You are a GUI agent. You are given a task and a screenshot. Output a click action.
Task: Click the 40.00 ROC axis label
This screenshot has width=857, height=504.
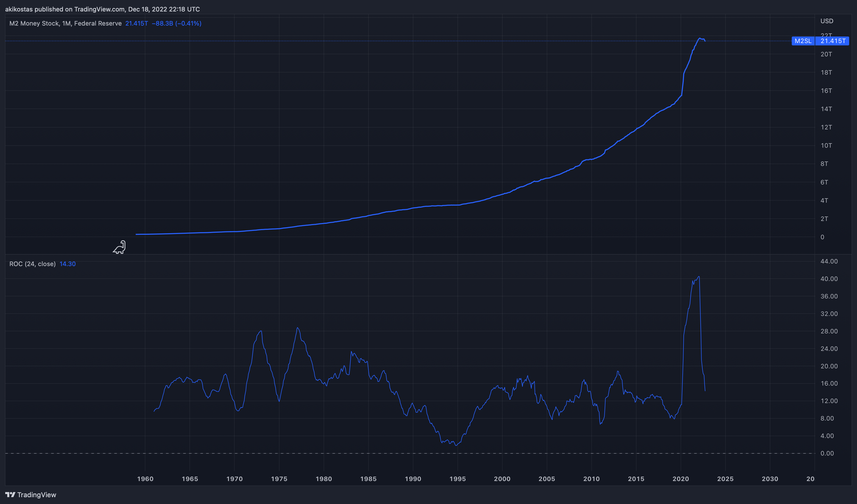tap(829, 279)
